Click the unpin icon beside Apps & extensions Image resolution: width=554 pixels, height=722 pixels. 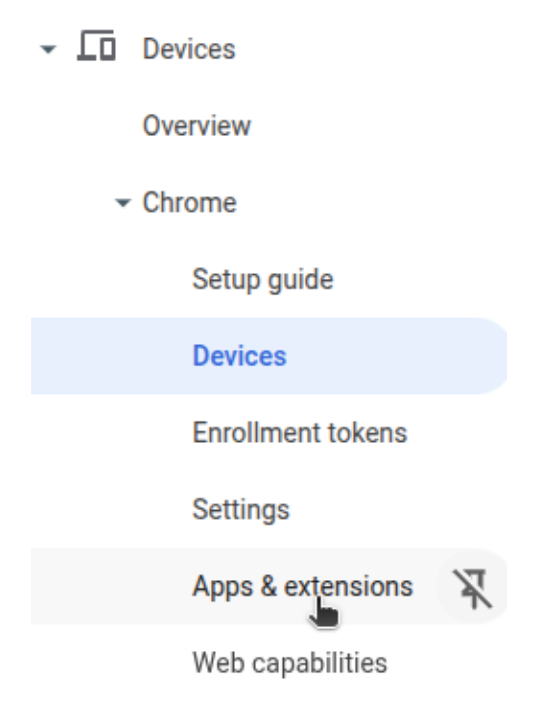click(472, 588)
